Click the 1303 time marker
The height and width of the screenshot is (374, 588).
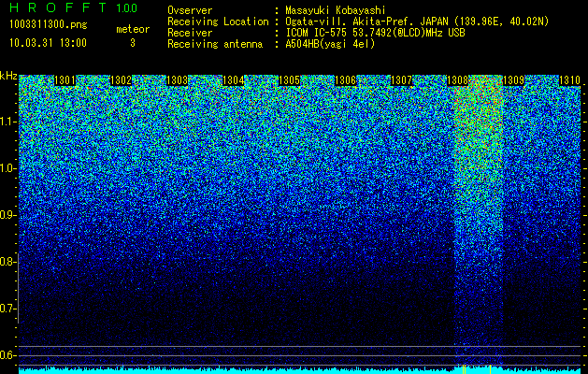177,80
